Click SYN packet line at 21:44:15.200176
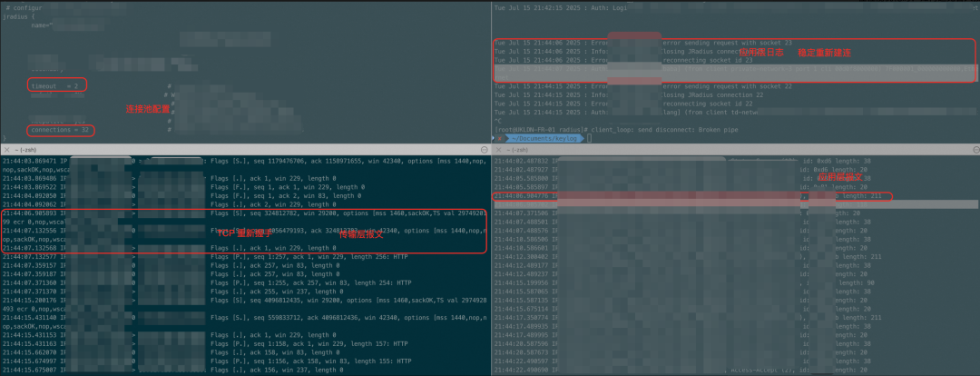The image size is (980, 376). coord(244,301)
